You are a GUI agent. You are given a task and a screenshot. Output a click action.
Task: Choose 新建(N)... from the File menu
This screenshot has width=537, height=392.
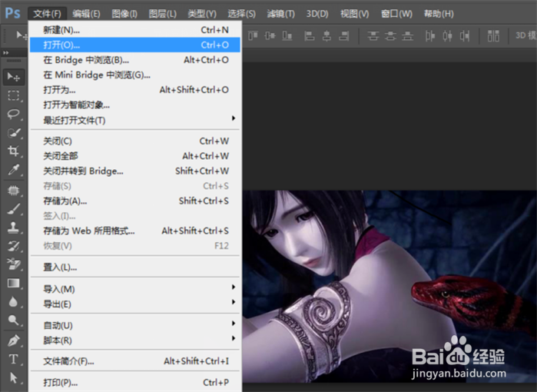coord(135,30)
